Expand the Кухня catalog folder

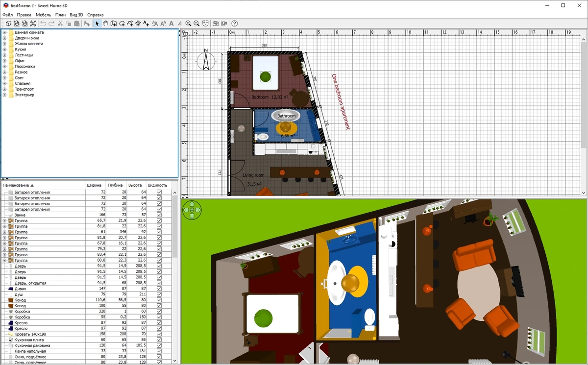point(4,49)
